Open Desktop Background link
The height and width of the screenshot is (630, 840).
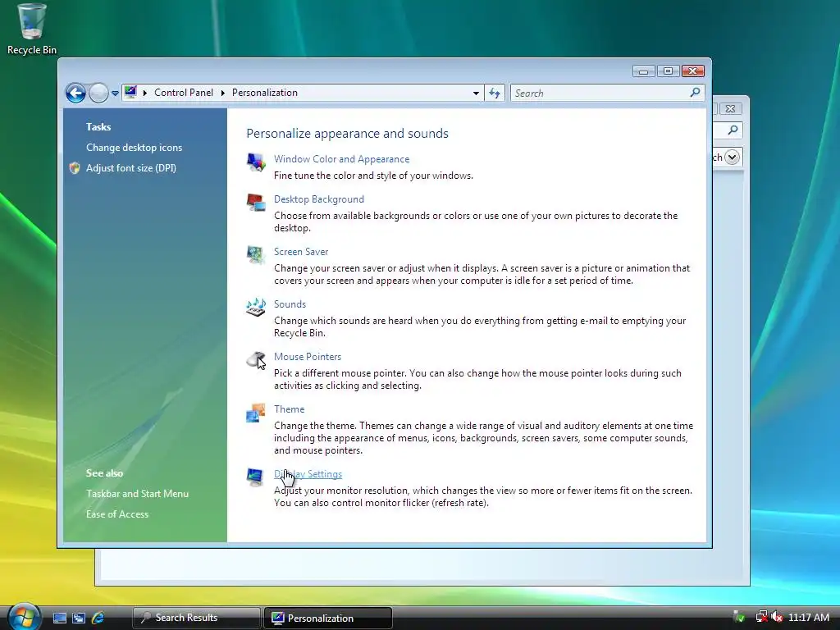tap(319, 199)
